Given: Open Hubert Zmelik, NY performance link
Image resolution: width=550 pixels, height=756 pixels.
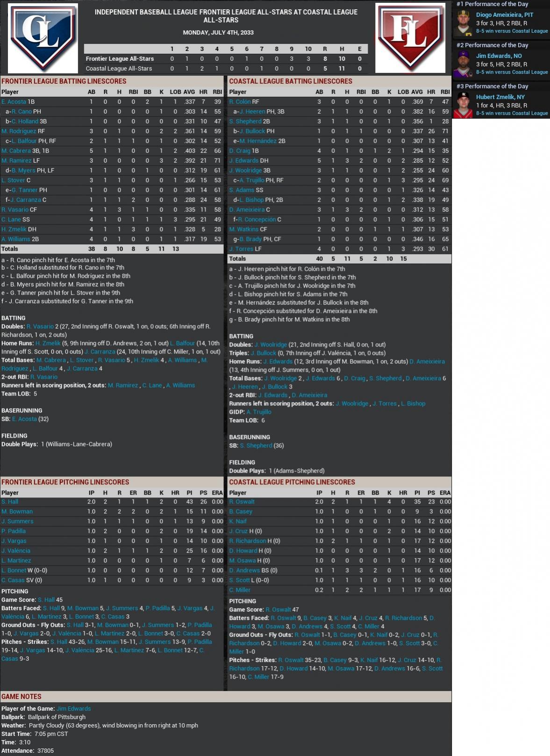Looking at the screenshot, I should click(x=500, y=97).
